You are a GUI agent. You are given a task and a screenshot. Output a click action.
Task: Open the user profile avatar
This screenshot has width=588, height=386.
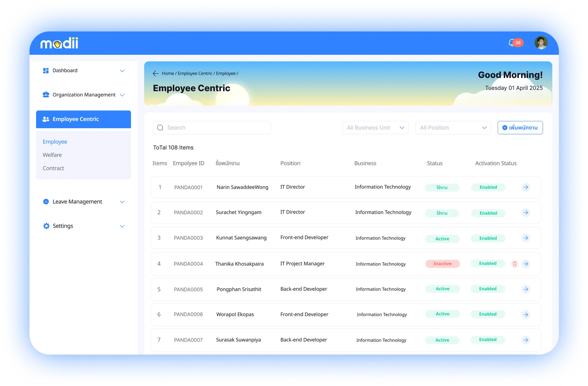(x=541, y=43)
